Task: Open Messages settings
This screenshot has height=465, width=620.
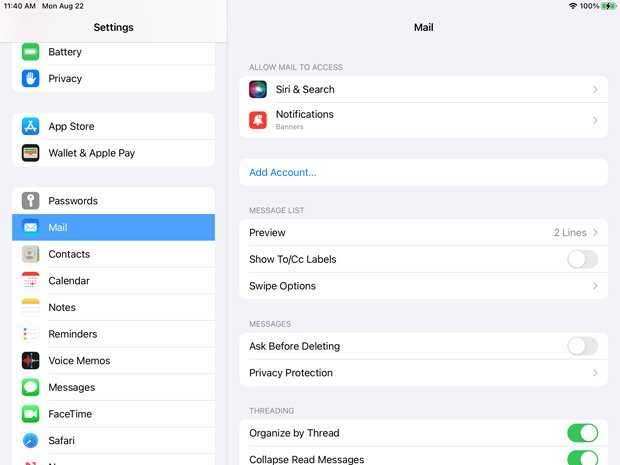Action: 113,387
